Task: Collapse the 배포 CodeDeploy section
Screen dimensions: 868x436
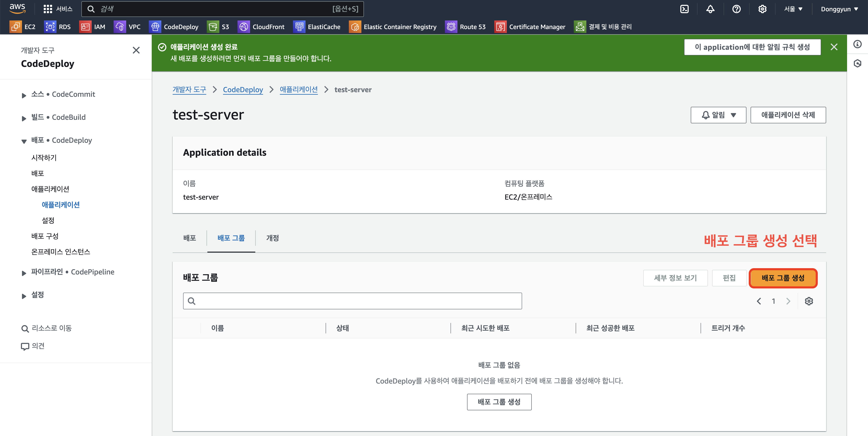Action: [x=24, y=141]
